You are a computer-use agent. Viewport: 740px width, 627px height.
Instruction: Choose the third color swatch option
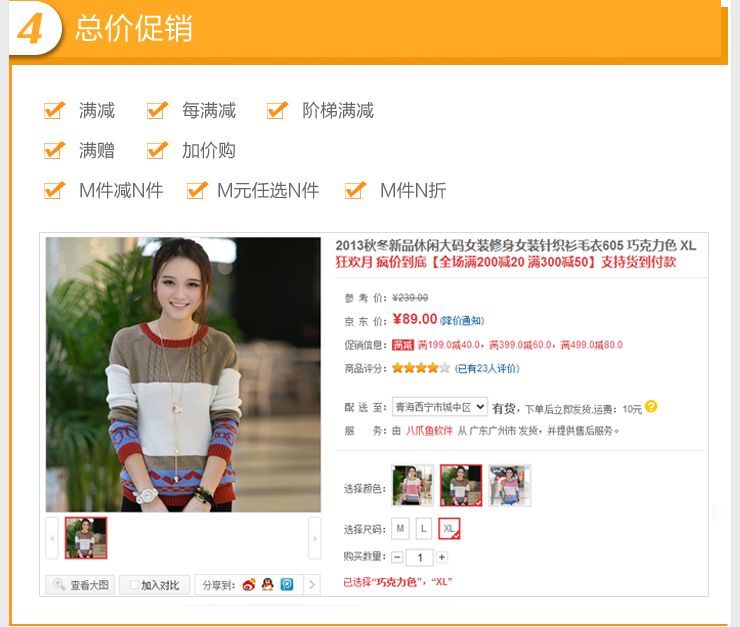(510, 485)
